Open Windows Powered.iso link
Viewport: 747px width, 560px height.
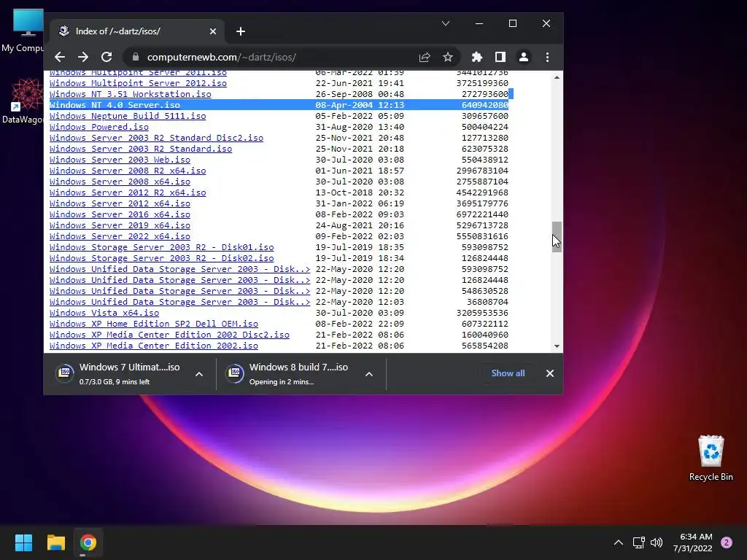click(x=99, y=127)
